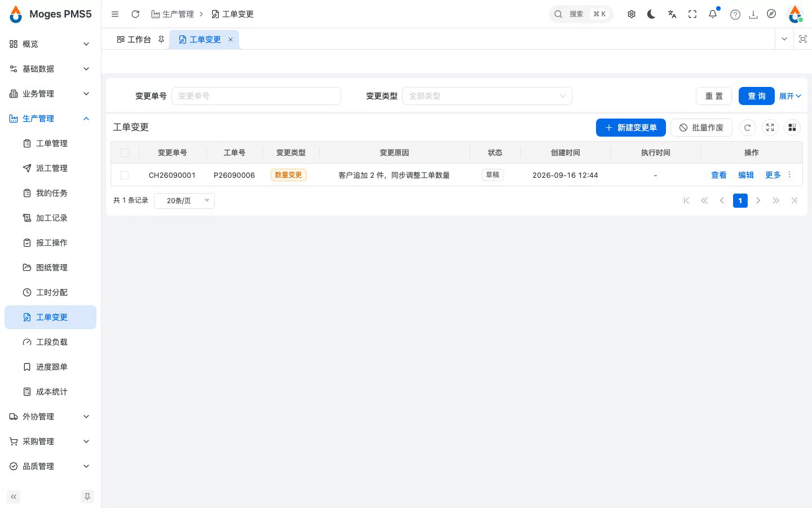Screen dimensions: 812x508
Task: Pin the 工作台 tab
Action: coord(161,40)
